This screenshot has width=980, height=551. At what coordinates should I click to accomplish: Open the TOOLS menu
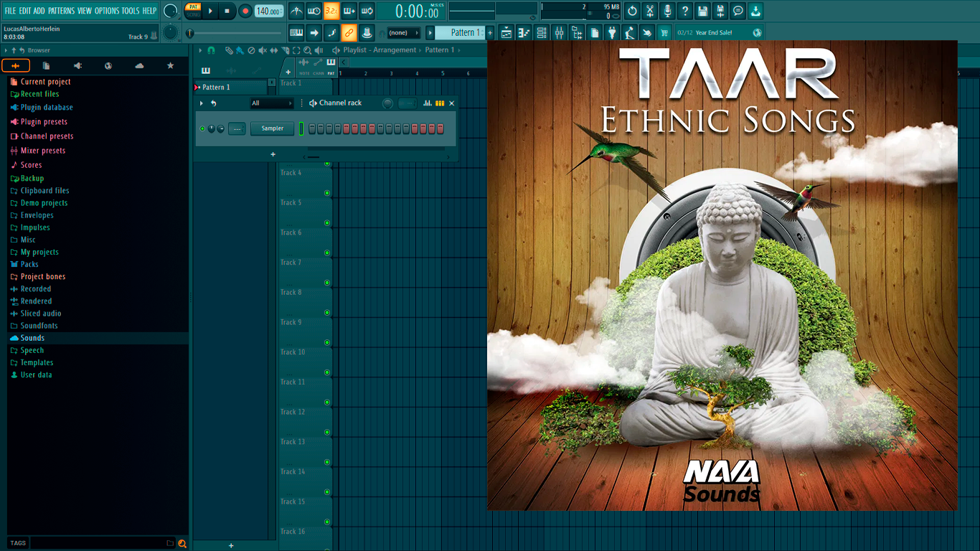point(131,11)
